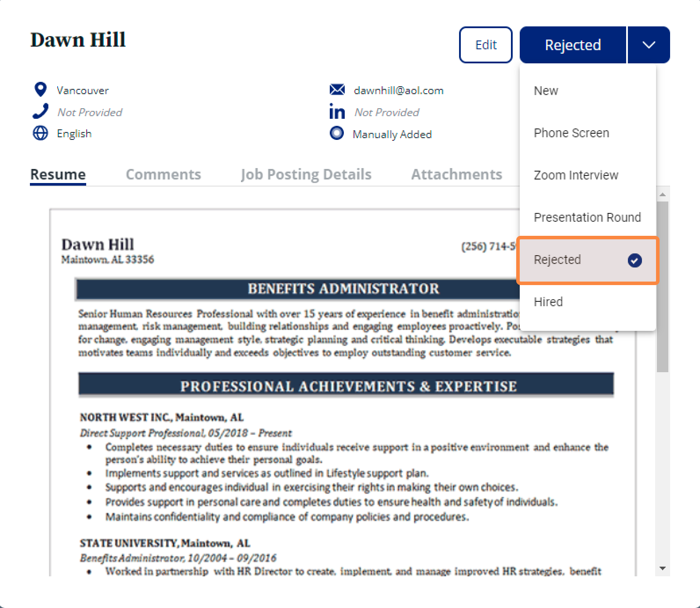Click NORTH WEST INC., Maintown, AL heading
Screen dimensions: 700x608
tap(162, 417)
